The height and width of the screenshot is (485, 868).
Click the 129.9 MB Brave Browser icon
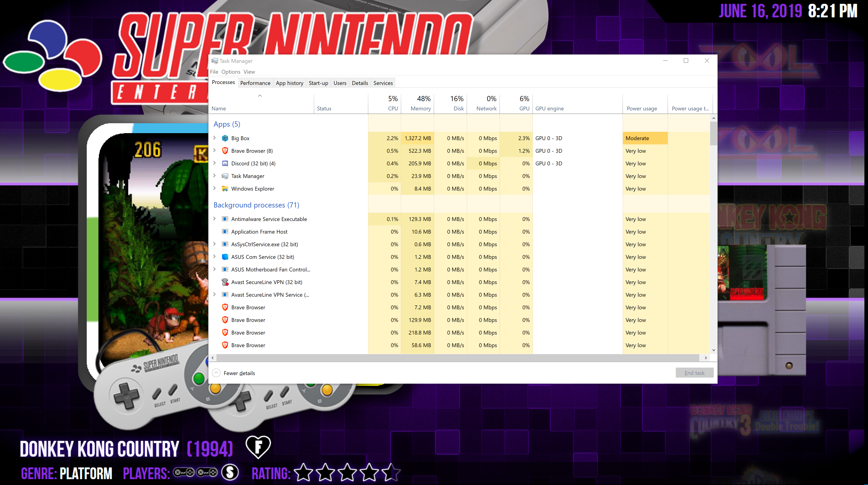225,320
